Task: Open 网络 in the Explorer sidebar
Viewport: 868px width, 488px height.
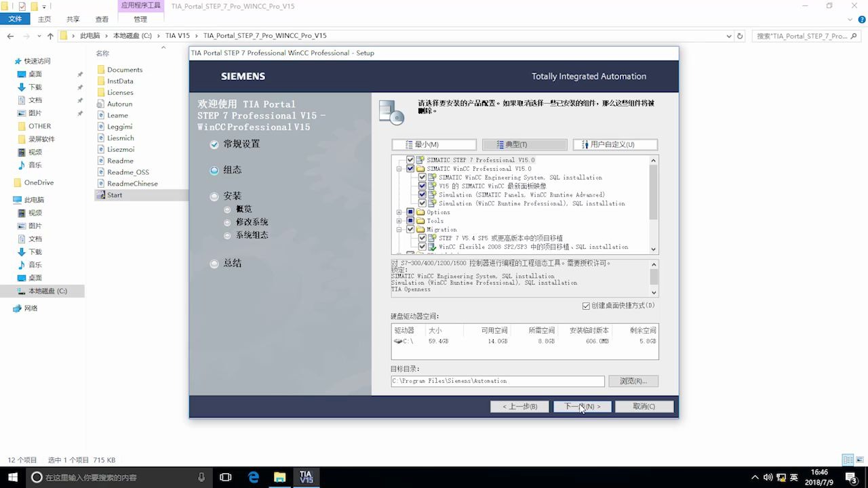Action: (x=31, y=308)
